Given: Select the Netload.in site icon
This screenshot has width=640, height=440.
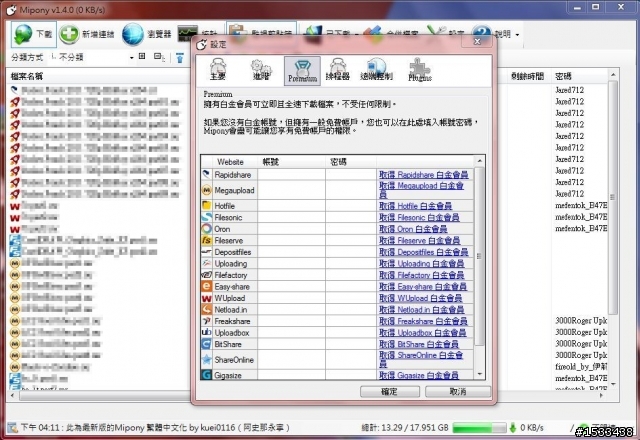Looking at the screenshot, I should pyautogui.click(x=207, y=309).
